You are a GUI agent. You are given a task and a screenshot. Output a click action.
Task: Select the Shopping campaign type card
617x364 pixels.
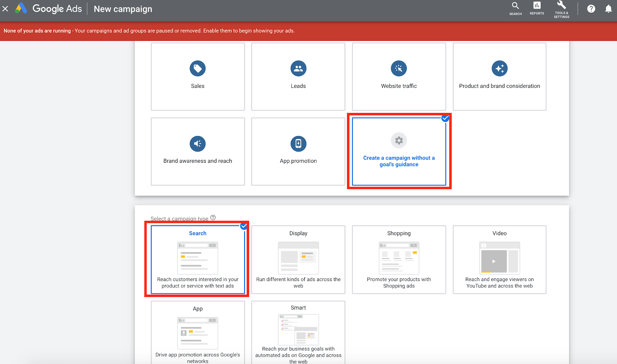click(399, 260)
